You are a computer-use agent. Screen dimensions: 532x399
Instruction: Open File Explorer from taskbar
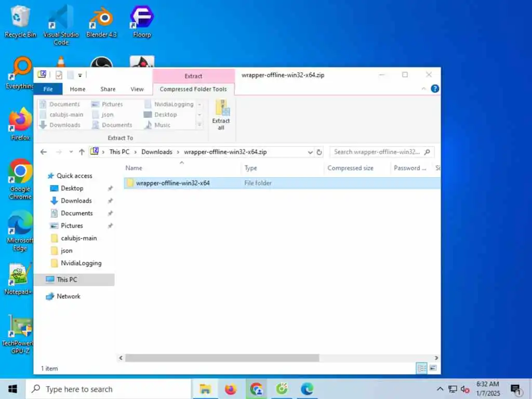(x=205, y=389)
